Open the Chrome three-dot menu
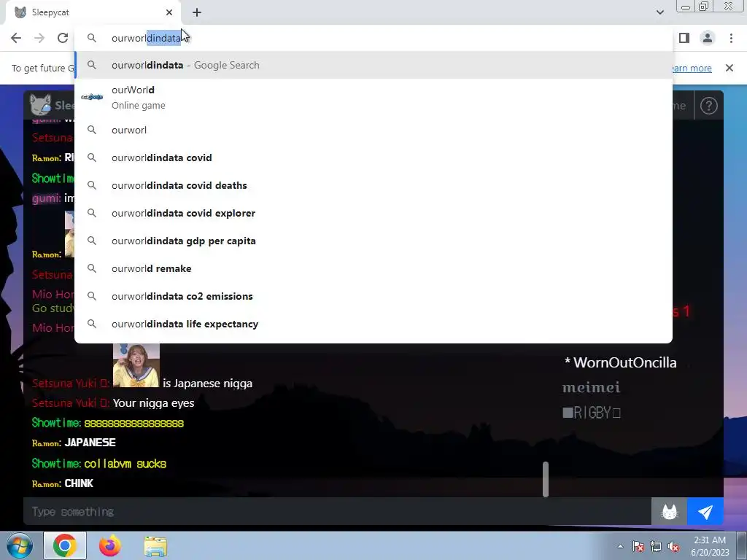 point(731,38)
